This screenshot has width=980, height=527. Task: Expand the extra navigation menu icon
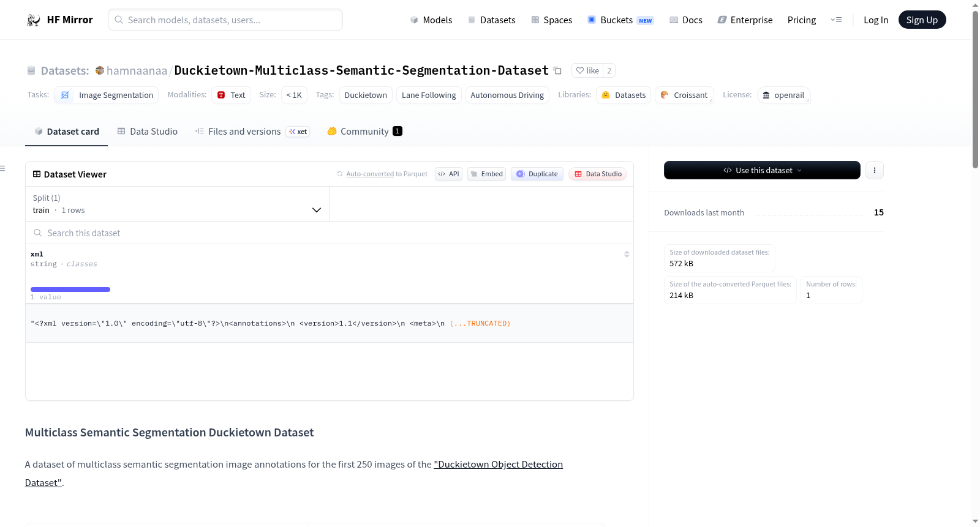[836, 20]
